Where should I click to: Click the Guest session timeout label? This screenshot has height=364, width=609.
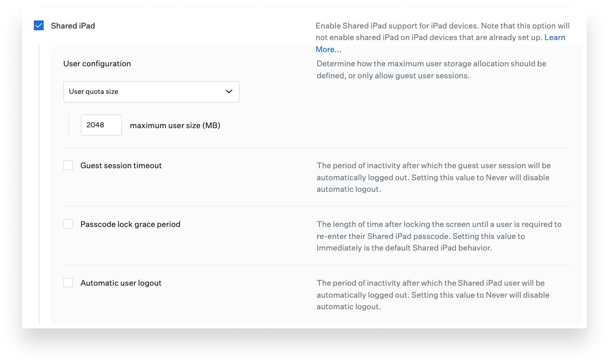121,166
